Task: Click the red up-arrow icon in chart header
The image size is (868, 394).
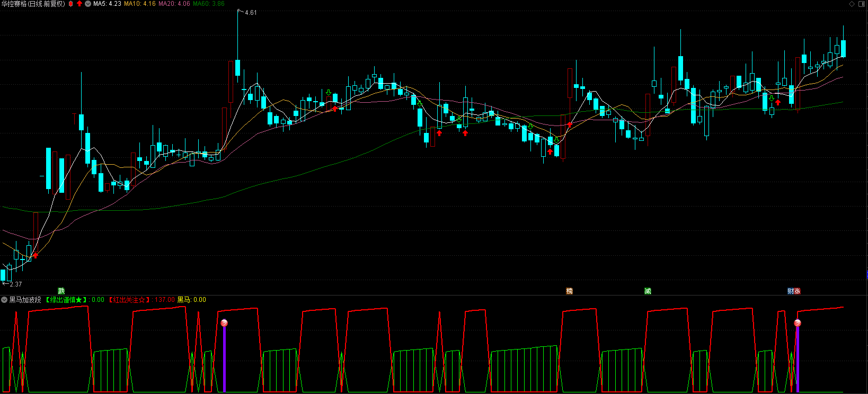Action: point(79,4)
